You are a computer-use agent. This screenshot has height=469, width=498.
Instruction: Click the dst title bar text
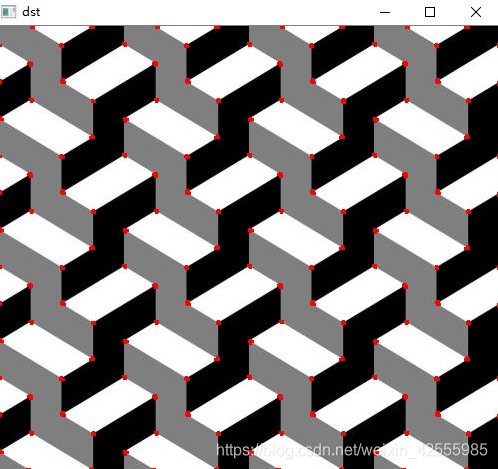click(31, 12)
